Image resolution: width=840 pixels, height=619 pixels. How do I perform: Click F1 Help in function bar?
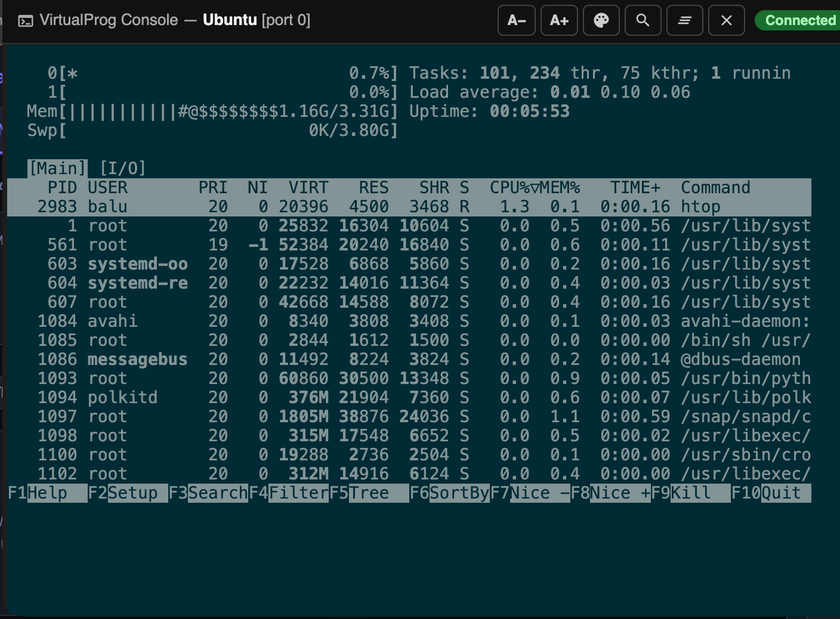tap(48, 493)
